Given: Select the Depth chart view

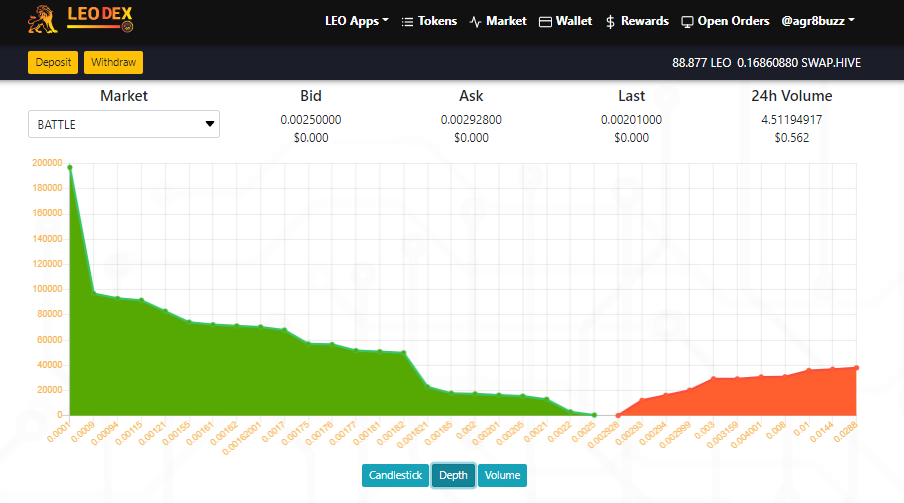Looking at the screenshot, I should coord(453,475).
